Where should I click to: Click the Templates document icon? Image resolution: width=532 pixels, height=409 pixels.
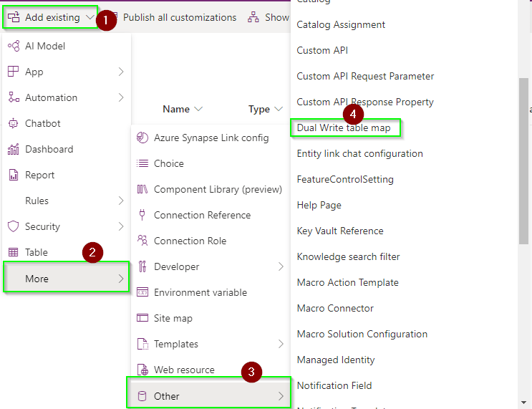click(x=142, y=344)
